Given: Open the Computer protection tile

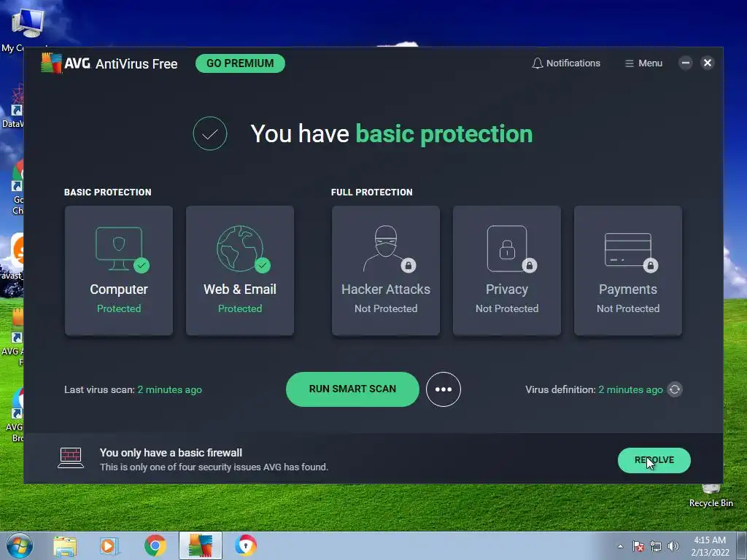Looking at the screenshot, I should tap(119, 271).
